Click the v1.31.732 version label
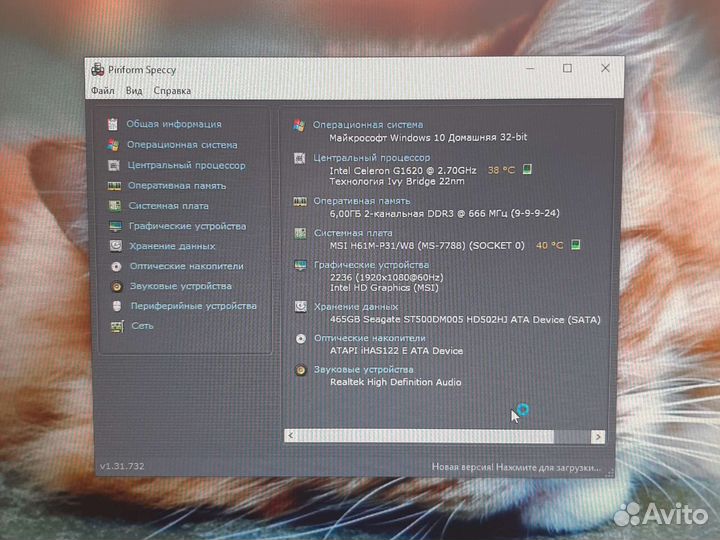This screenshot has height=540, width=720. [122, 466]
